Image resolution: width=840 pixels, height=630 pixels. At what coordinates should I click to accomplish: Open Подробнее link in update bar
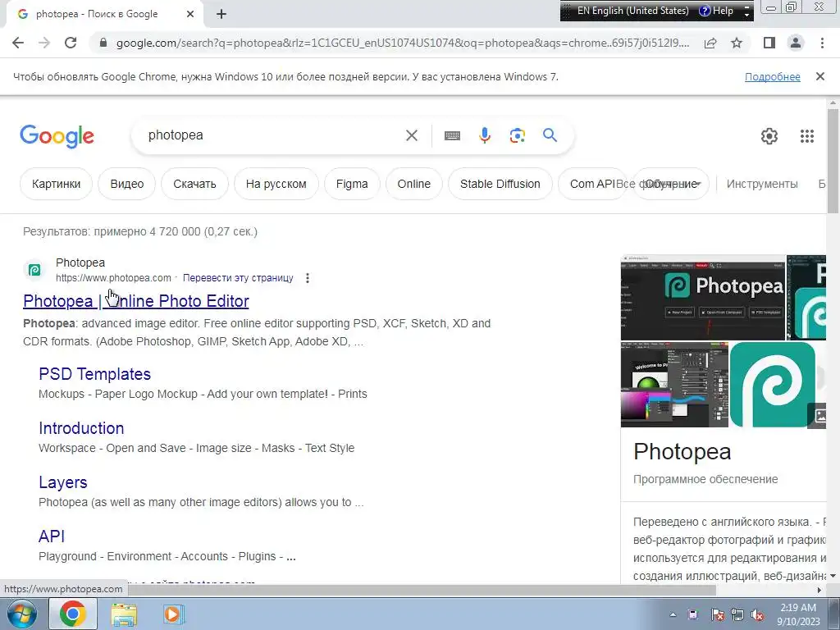[x=772, y=76]
